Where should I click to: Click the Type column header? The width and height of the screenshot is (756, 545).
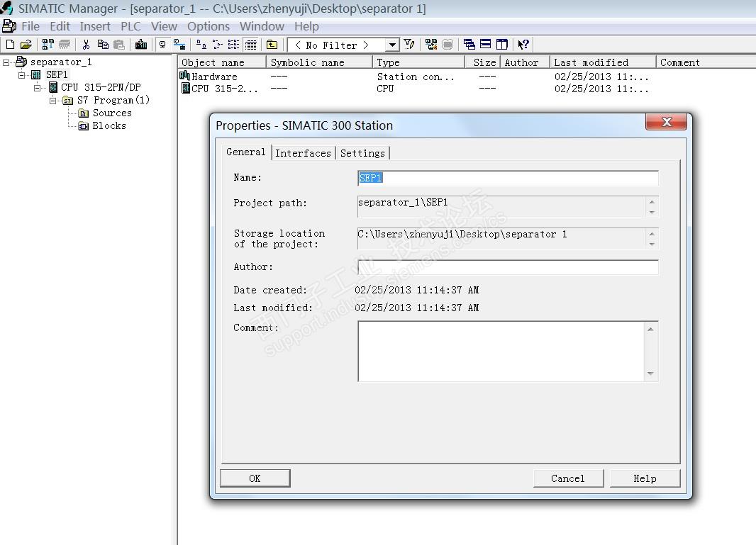(419, 62)
